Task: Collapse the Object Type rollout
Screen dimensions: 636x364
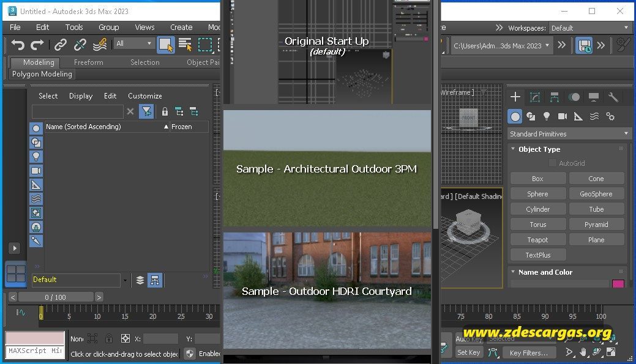Action: pyautogui.click(x=513, y=149)
